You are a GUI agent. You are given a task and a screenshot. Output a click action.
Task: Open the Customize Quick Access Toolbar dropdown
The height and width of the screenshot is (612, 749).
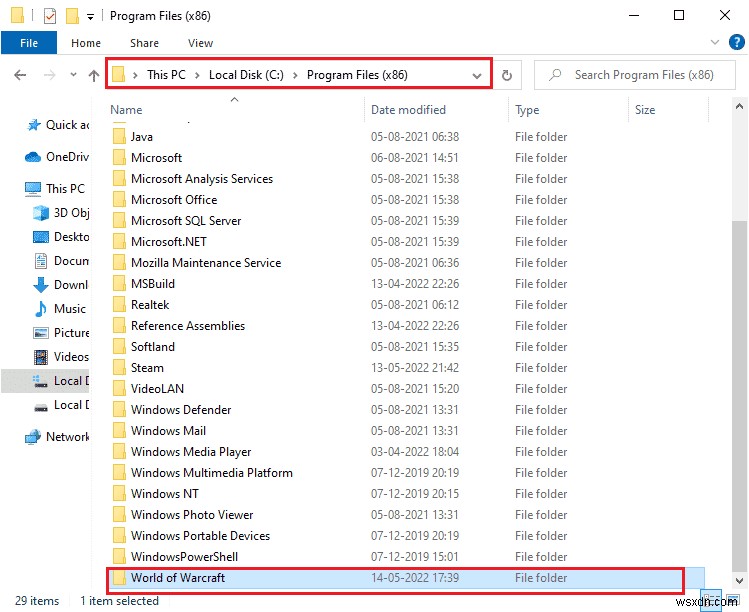point(90,17)
